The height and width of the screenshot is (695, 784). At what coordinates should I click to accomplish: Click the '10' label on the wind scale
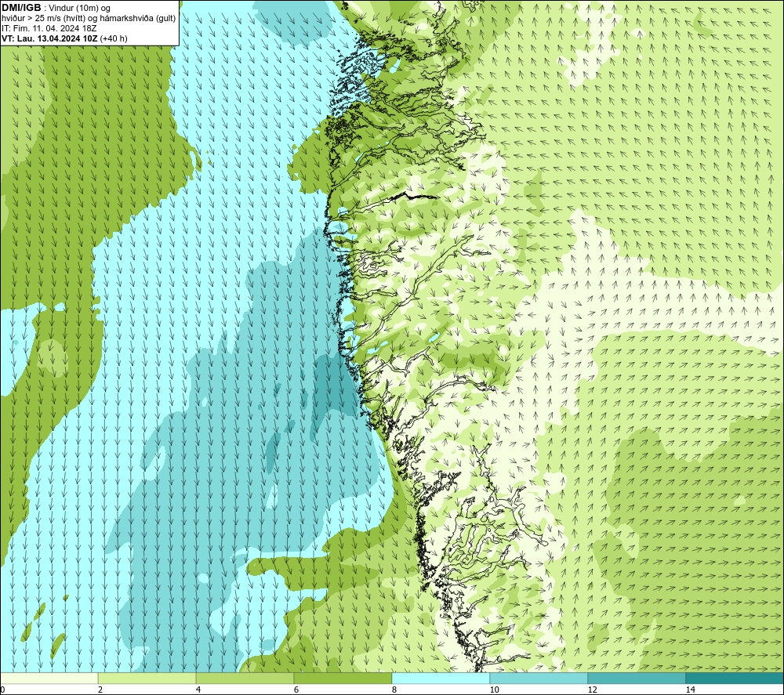pos(494,690)
